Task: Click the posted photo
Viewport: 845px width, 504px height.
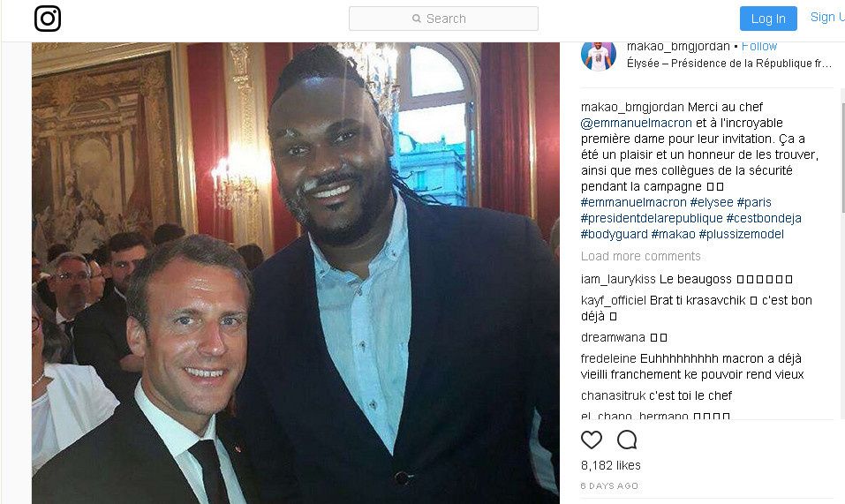Action: pos(295,273)
